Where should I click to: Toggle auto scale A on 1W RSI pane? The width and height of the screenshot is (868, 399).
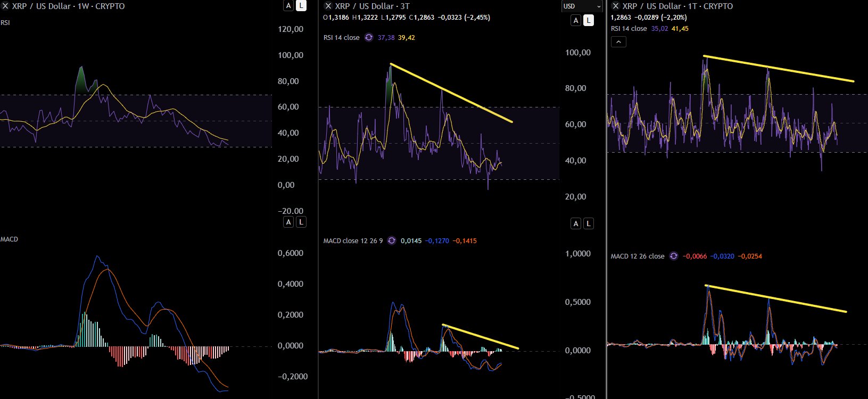tap(288, 6)
